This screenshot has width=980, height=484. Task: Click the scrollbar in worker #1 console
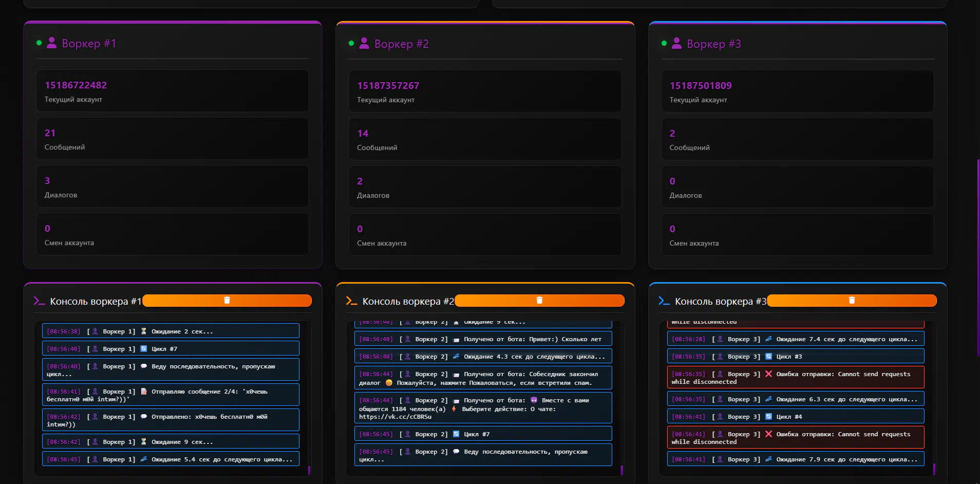(x=309, y=470)
